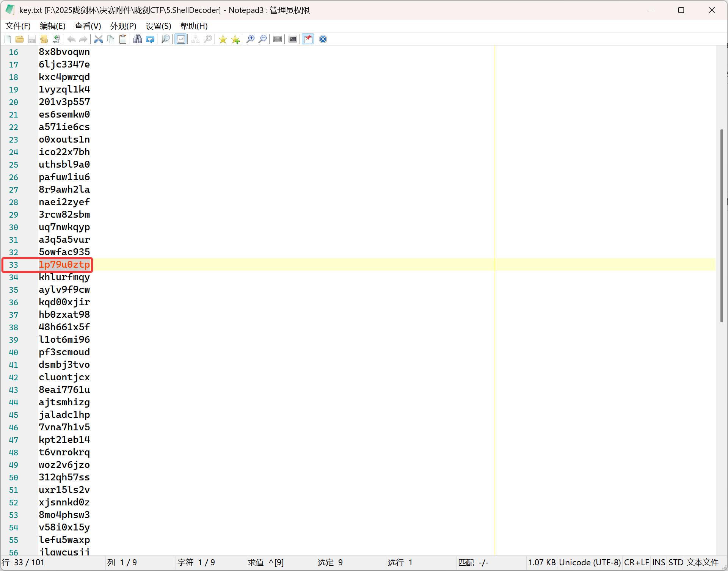The width and height of the screenshot is (728, 571).
Task: Open the 文件(F) menu
Action: tap(18, 26)
